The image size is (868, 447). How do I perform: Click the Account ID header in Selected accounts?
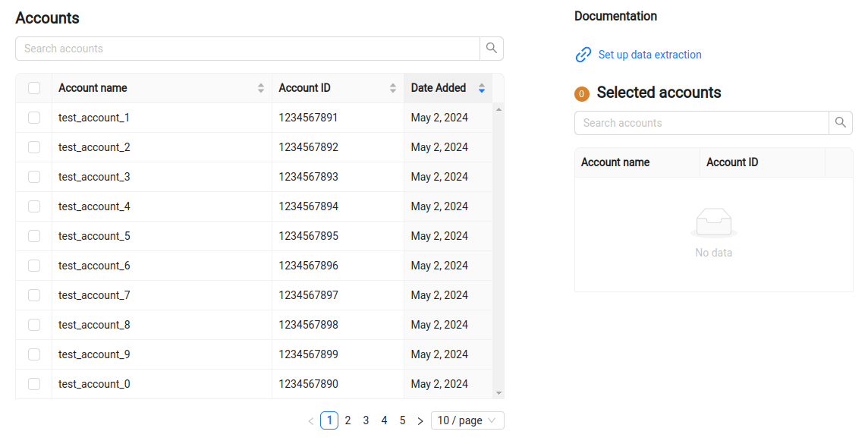(x=732, y=162)
